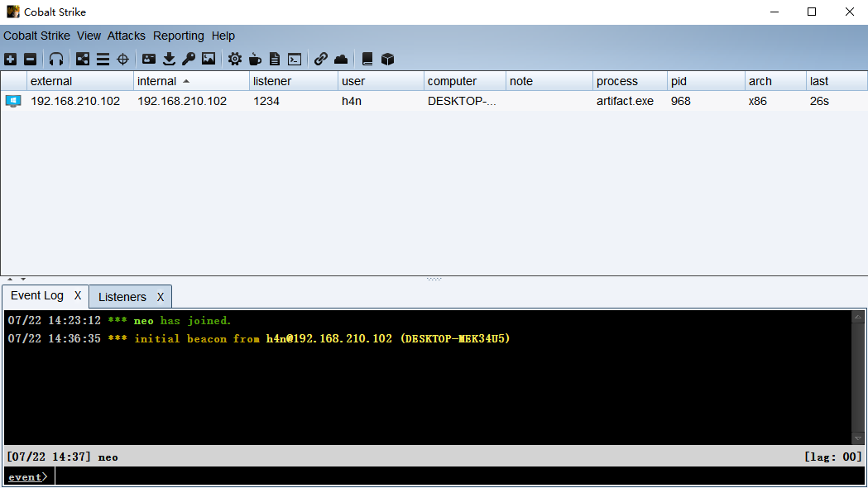The height and width of the screenshot is (488, 868).
Task: Disconnect from the team server (minus icon)
Action: click(x=31, y=60)
